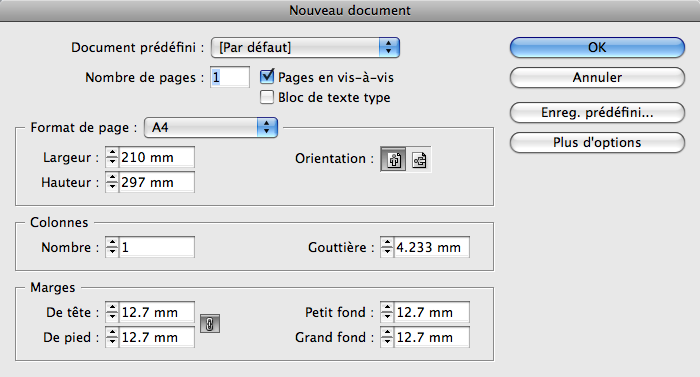Click the Hauteur stepper arrows

click(112, 182)
